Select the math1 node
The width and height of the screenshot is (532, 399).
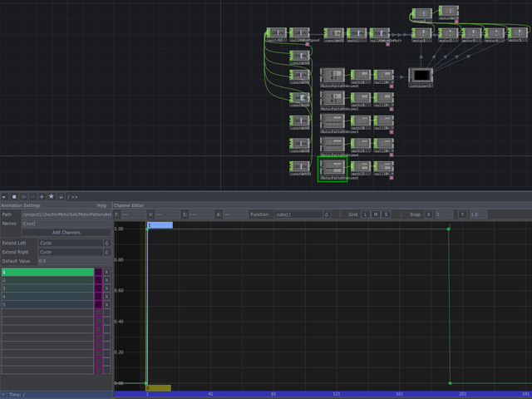pos(357,33)
